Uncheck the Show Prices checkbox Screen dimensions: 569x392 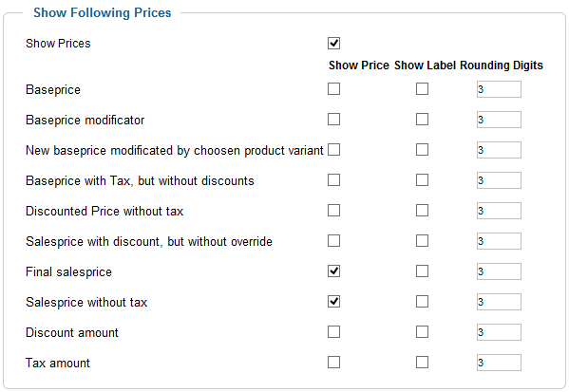[333, 43]
